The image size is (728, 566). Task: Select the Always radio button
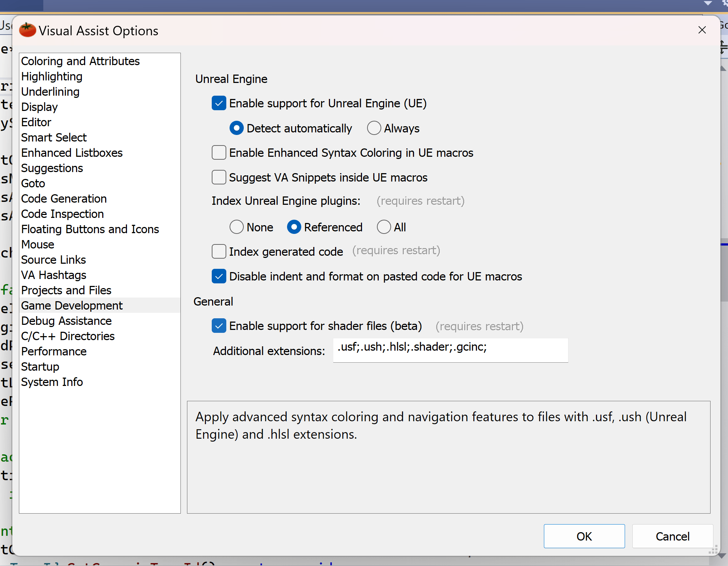[374, 128]
